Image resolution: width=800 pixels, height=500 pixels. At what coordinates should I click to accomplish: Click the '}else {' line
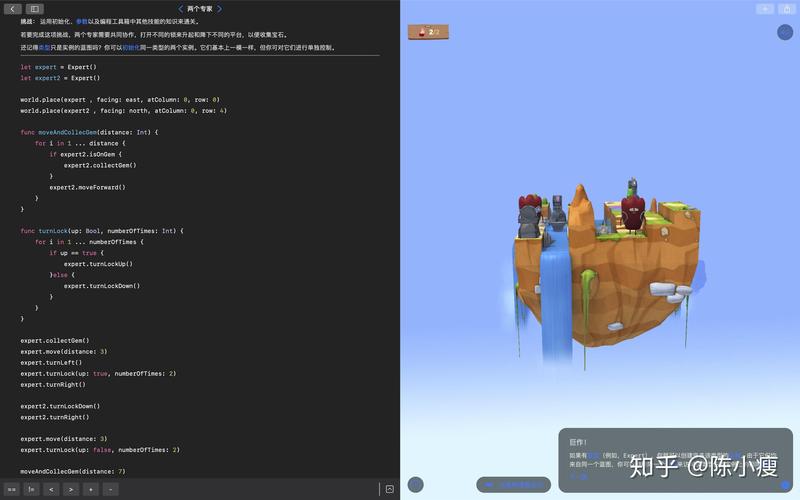[x=62, y=274]
